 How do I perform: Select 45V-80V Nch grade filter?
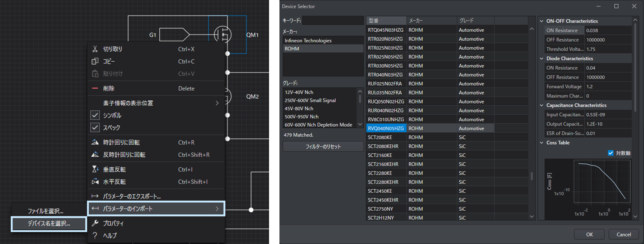(320, 109)
